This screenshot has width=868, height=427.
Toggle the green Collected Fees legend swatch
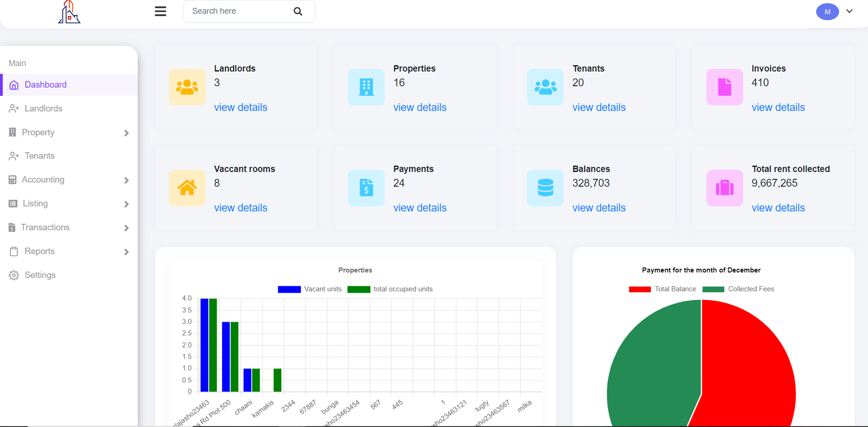713,289
